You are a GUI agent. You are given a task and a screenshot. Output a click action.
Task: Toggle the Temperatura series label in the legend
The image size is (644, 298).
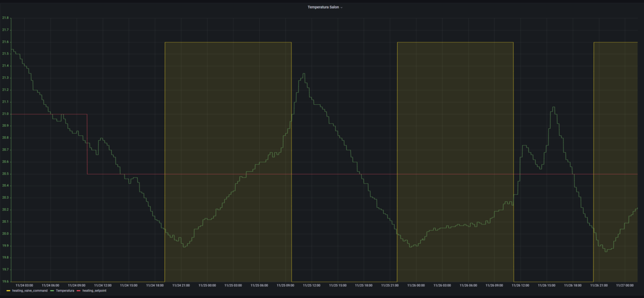[x=64, y=290]
